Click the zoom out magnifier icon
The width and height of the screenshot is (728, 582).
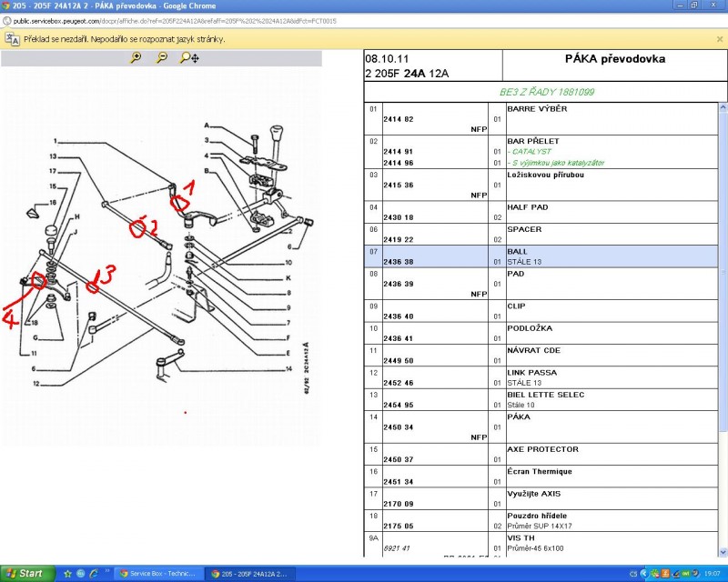point(161,57)
